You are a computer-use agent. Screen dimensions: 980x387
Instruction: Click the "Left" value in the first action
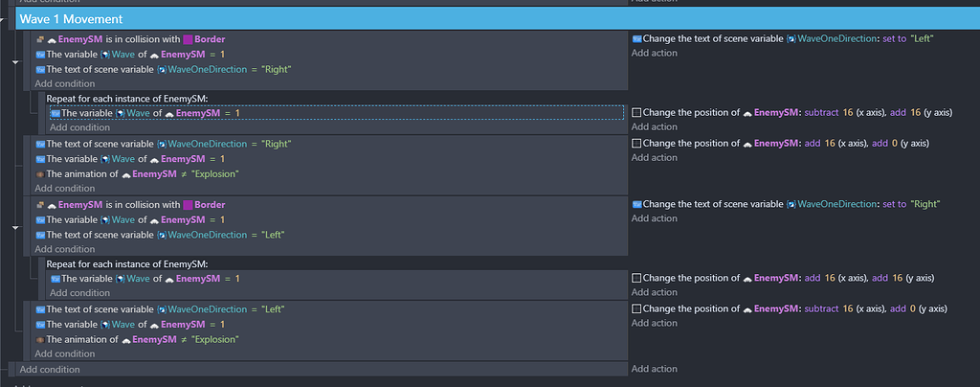point(924,38)
